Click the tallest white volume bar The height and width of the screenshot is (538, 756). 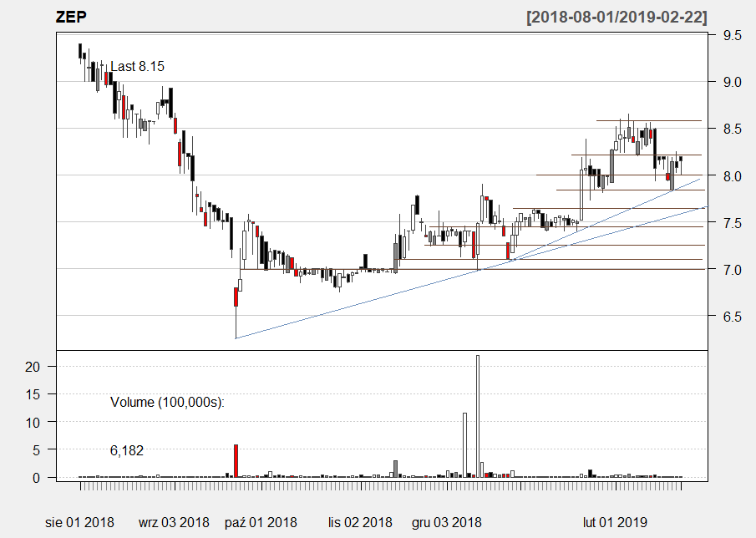tap(478, 417)
